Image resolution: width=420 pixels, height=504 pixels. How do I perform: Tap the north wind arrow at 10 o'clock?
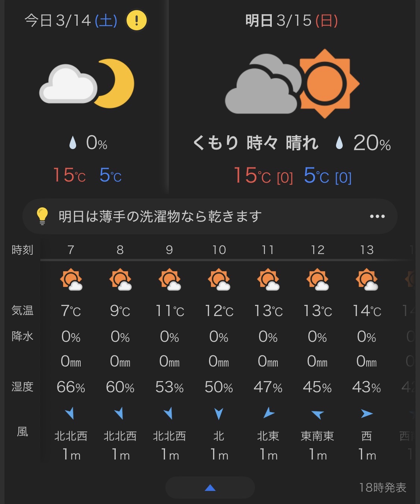(219, 413)
